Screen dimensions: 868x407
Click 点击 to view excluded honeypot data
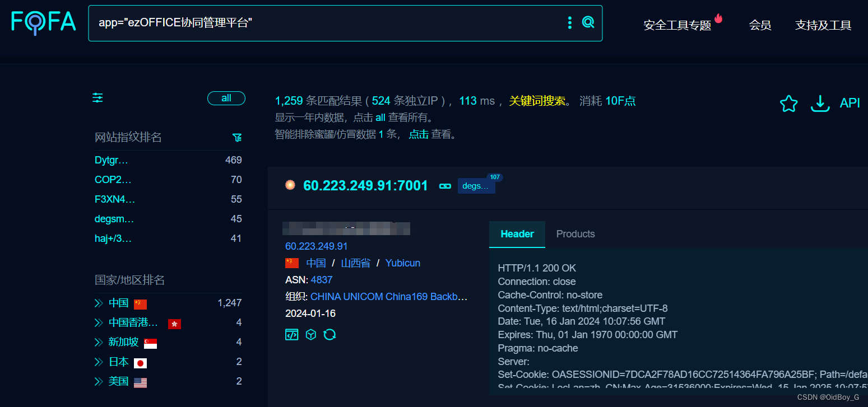coord(419,134)
